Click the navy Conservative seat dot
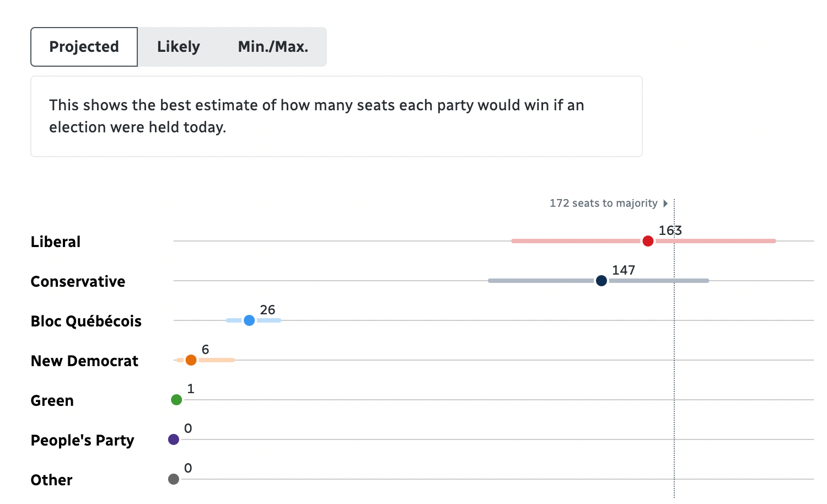 [x=602, y=281]
